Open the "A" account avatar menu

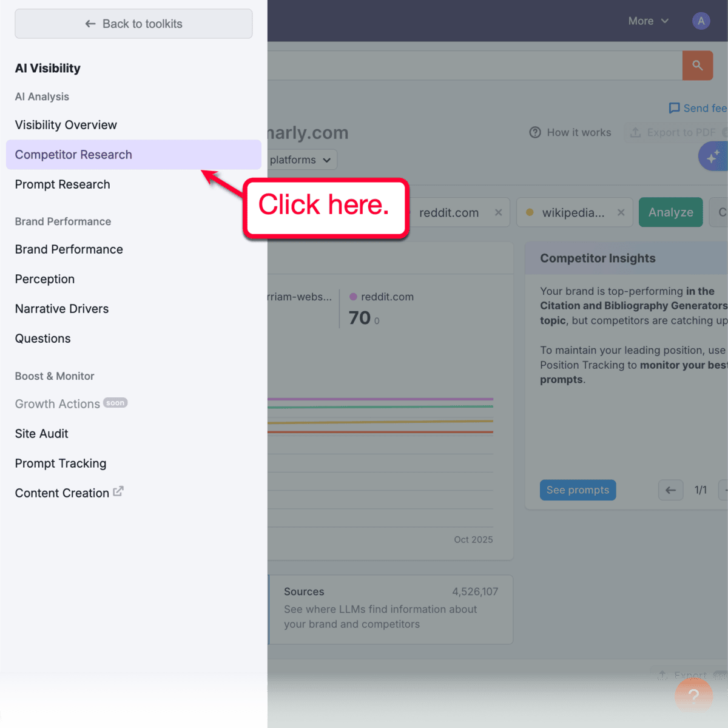pyautogui.click(x=701, y=20)
